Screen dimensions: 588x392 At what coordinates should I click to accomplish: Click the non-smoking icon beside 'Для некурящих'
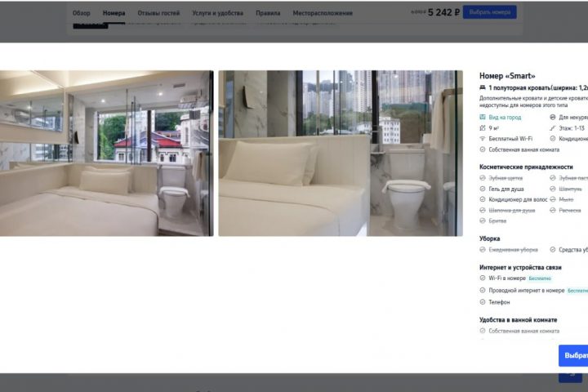click(x=552, y=118)
